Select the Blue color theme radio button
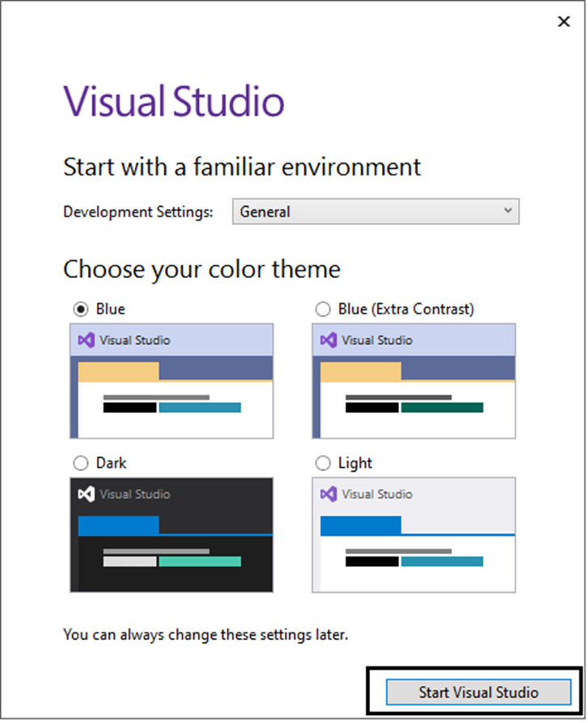 click(81, 309)
